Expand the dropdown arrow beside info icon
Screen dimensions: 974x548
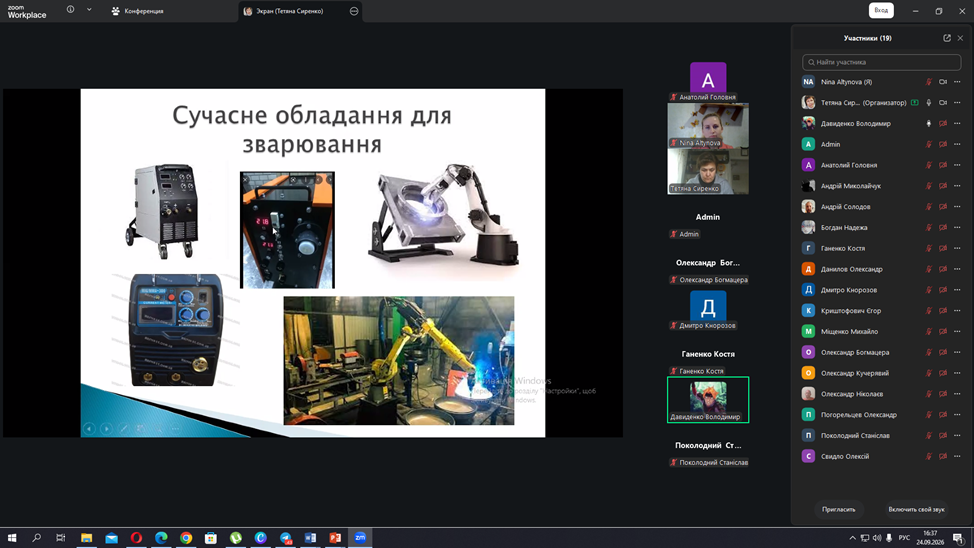coord(89,10)
